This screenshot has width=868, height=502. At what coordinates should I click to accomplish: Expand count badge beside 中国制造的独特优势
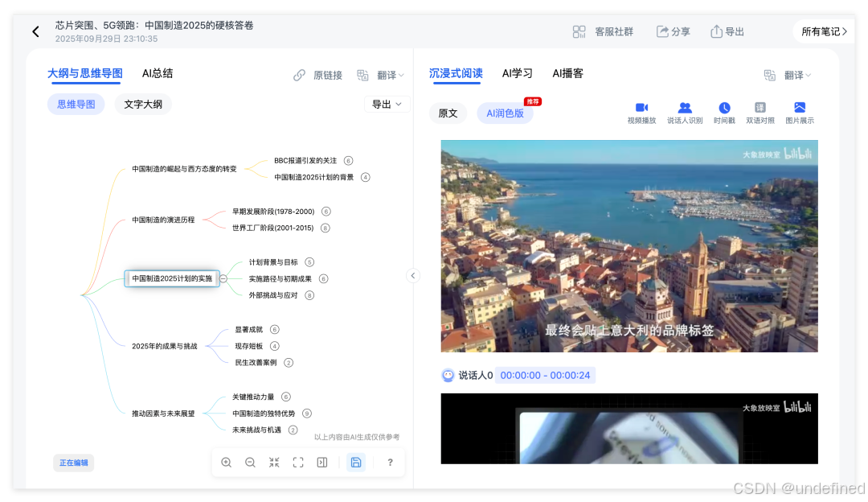(x=307, y=414)
